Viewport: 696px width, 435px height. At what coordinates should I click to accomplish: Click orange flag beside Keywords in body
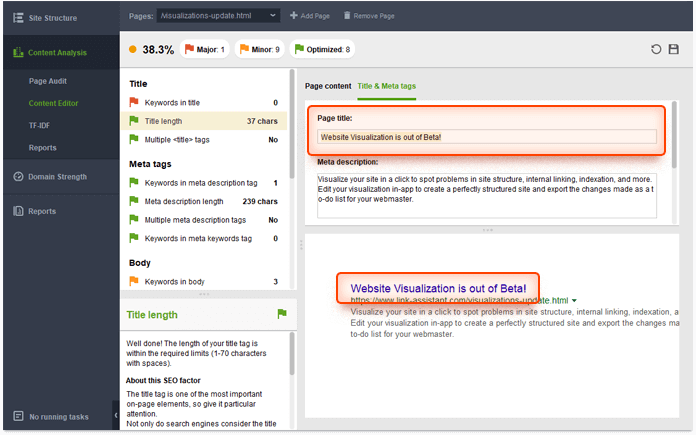click(x=134, y=281)
